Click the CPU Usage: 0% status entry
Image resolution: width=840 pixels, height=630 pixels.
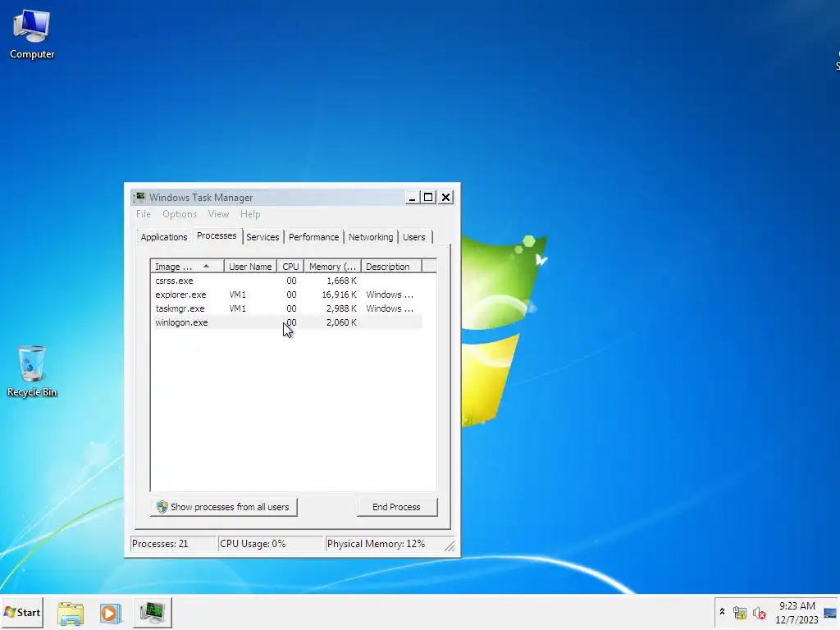point(271,544)
